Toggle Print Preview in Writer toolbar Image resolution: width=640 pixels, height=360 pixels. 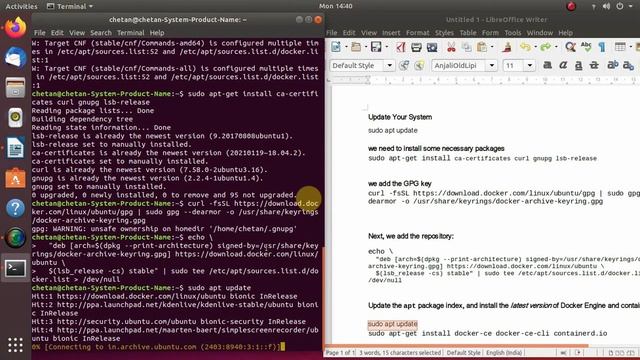432,47
